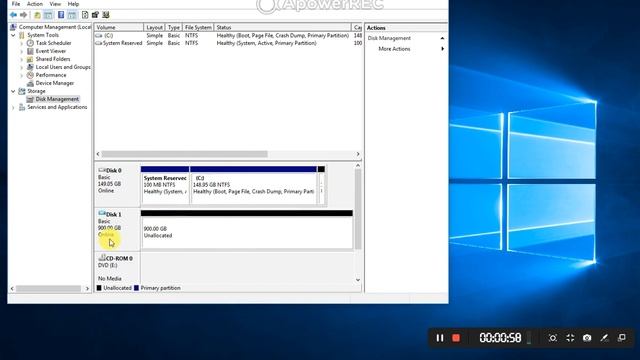Click the Task Scheduler clock icon
The image size is (640, 360).
[30, 43]
